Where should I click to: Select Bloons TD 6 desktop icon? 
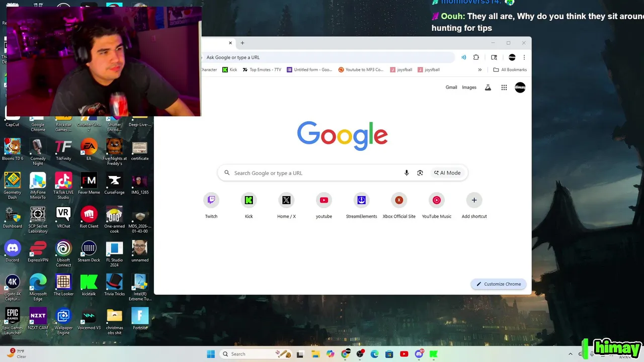tap(12, 150)
